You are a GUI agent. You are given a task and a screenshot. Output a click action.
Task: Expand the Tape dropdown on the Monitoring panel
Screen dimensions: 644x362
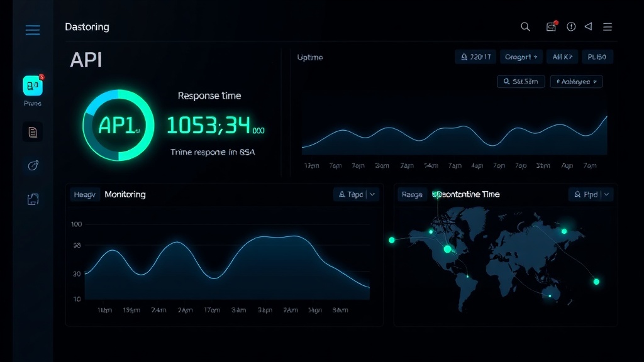[x=356, y=194]
